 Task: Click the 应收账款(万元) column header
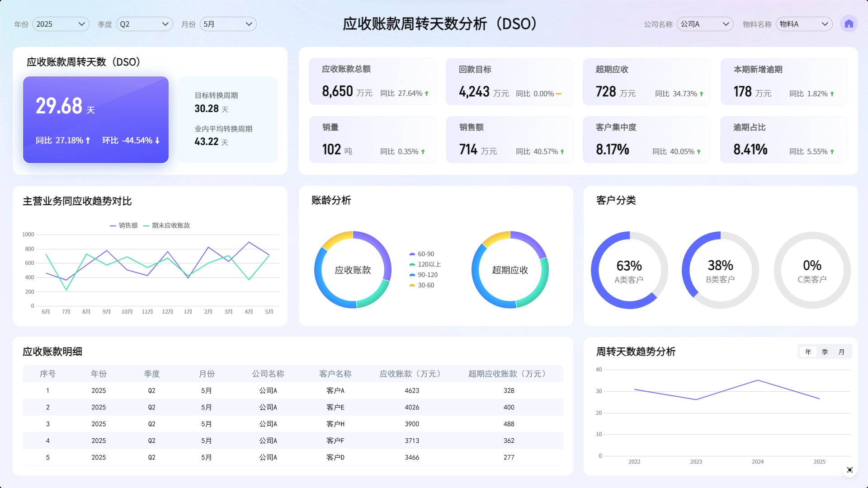click(x=411, y=374)
